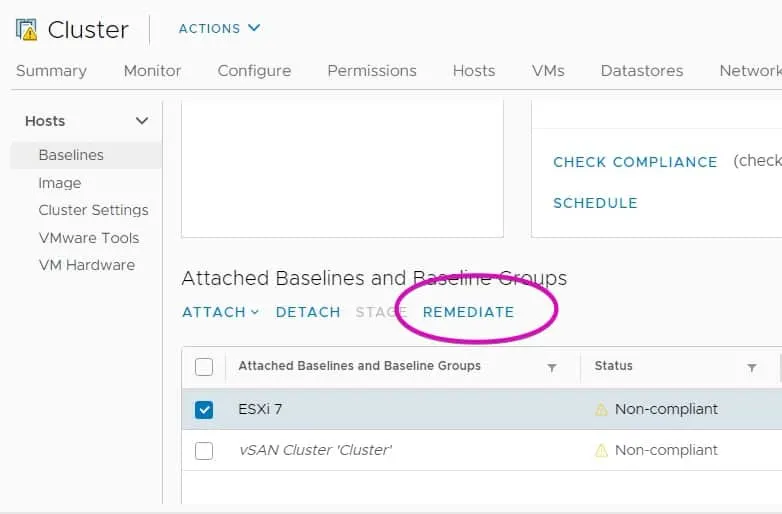
Task: Click the vSAN Cluster 'Cluster' baseline name
Action: pyautogui.click(x=315, y=450)
